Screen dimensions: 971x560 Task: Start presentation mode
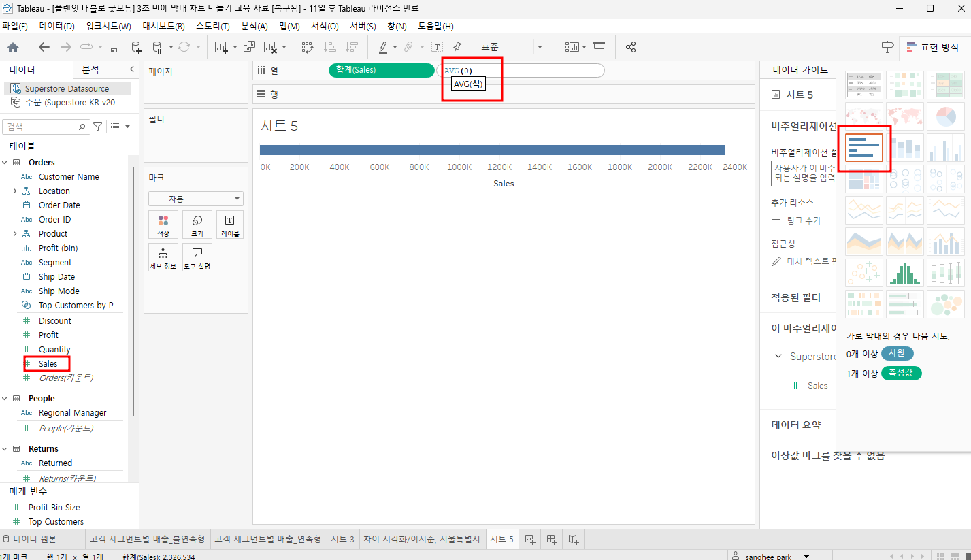599,47
